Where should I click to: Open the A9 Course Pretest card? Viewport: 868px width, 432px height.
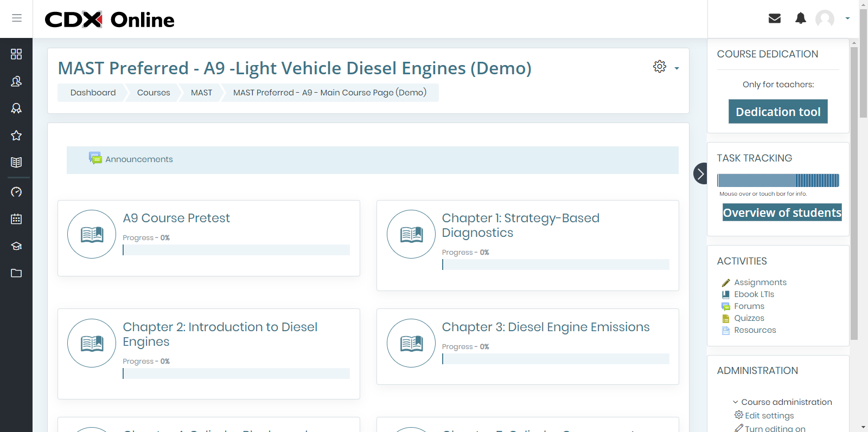pyautogui.click(x=176, y=218)
